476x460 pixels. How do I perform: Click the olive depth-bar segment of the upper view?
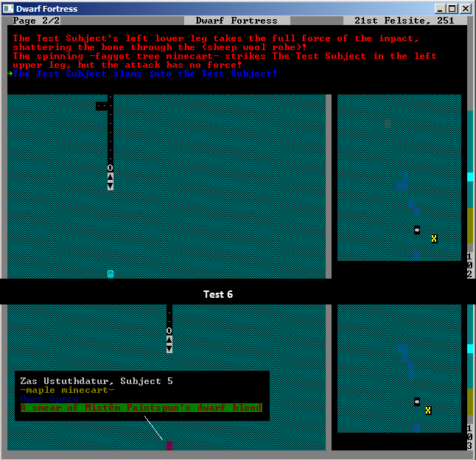click(470, 226)
